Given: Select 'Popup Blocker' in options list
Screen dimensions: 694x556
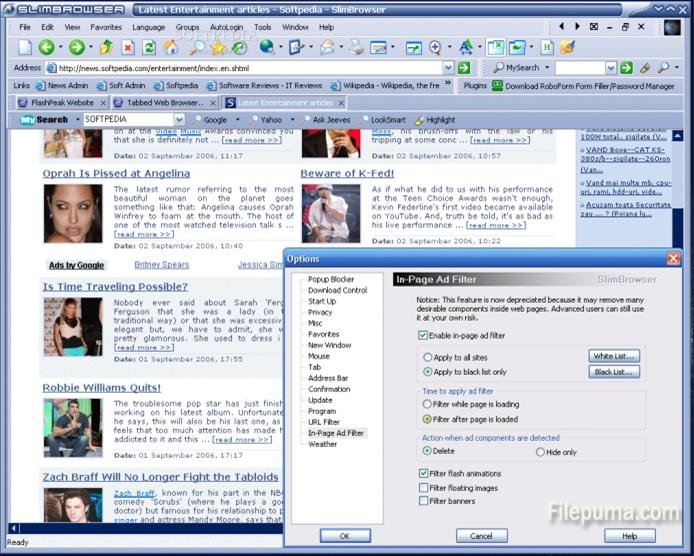Looking at the screenshot, I should click(331, 279).
